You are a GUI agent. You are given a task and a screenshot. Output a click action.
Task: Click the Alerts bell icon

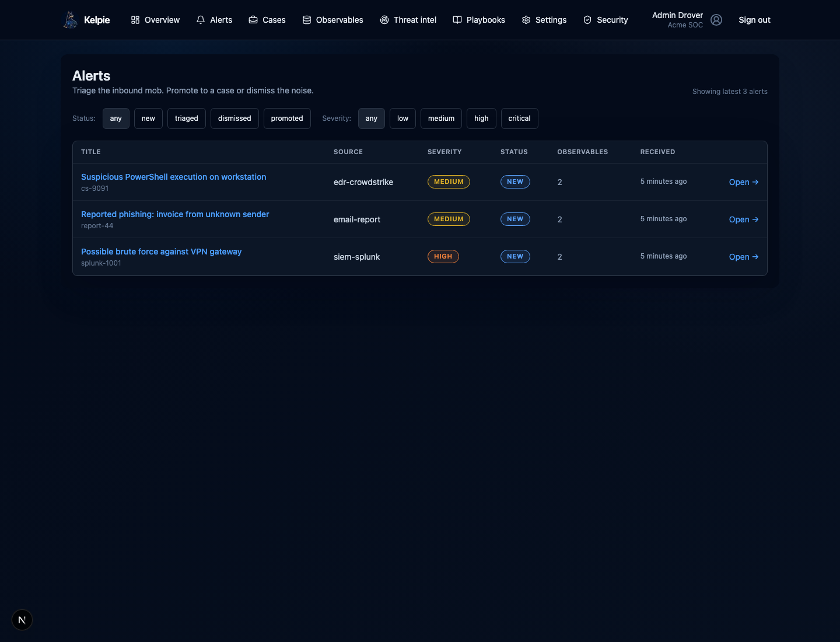click(x=201, y=20)
